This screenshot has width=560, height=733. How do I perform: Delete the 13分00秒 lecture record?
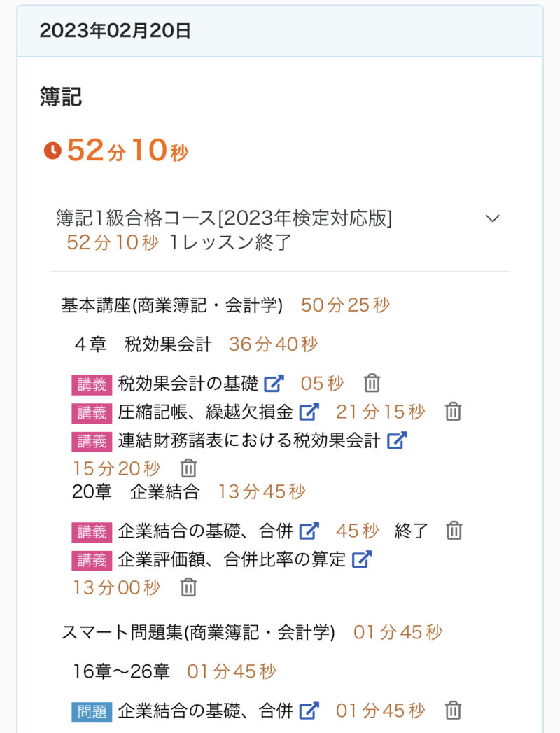tap(189, 587)
